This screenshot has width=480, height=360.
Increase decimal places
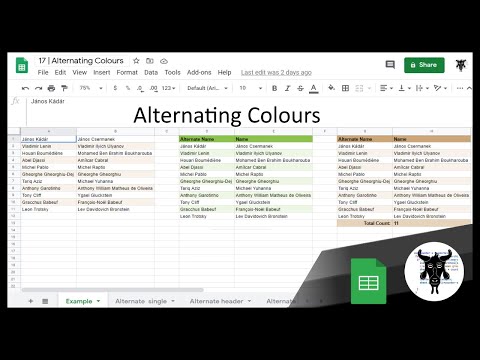[x=153, y=88]
